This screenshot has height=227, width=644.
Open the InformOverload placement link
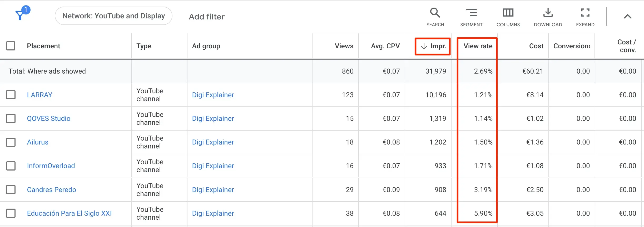pyautogui.click(x=51, y=166)
